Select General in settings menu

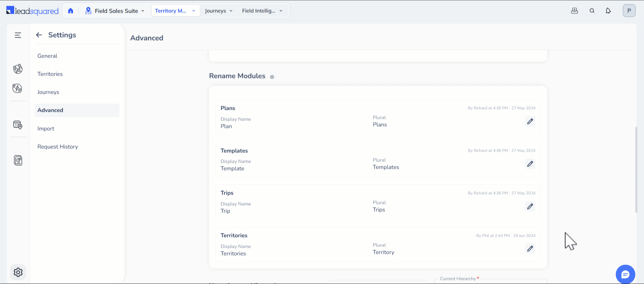(x=47, y=56)
